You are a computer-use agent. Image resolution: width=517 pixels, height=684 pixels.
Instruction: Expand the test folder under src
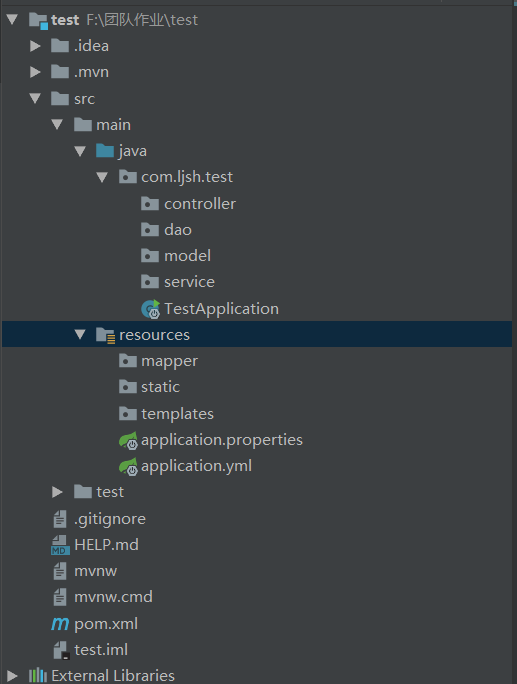point(57,492)
